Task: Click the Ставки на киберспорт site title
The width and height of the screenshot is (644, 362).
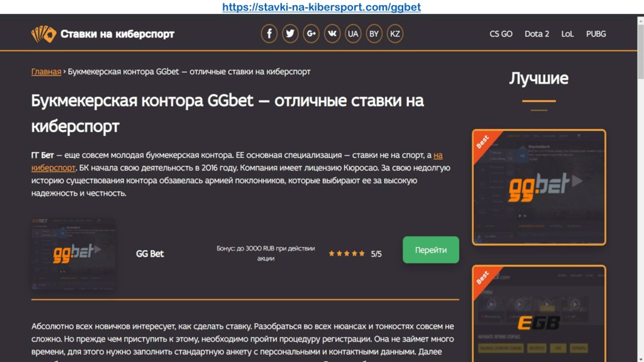Action: [117, 34]
